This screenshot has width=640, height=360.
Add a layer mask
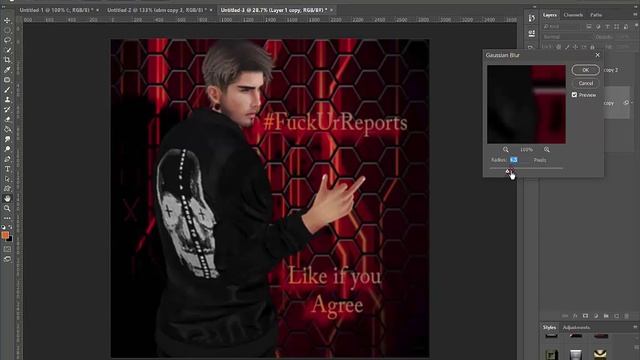pos(585,316)
